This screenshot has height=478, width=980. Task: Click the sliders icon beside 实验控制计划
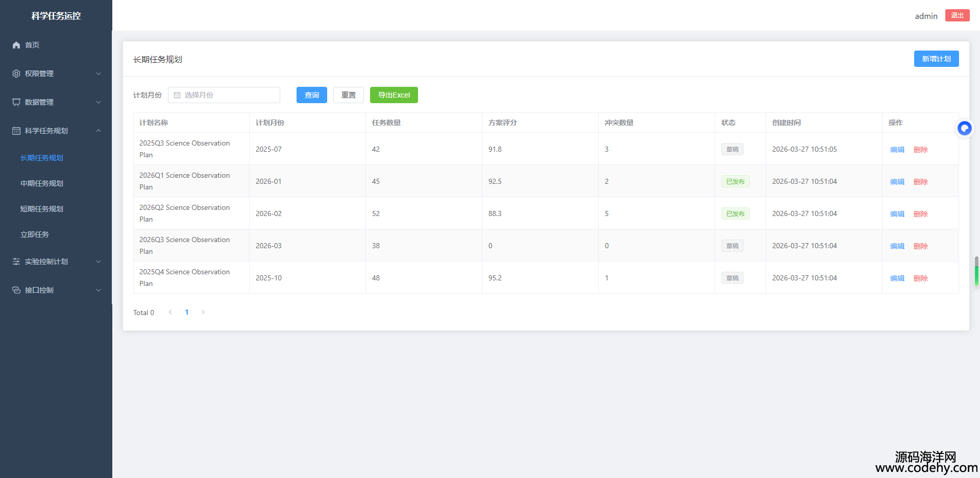pos(16,261)
